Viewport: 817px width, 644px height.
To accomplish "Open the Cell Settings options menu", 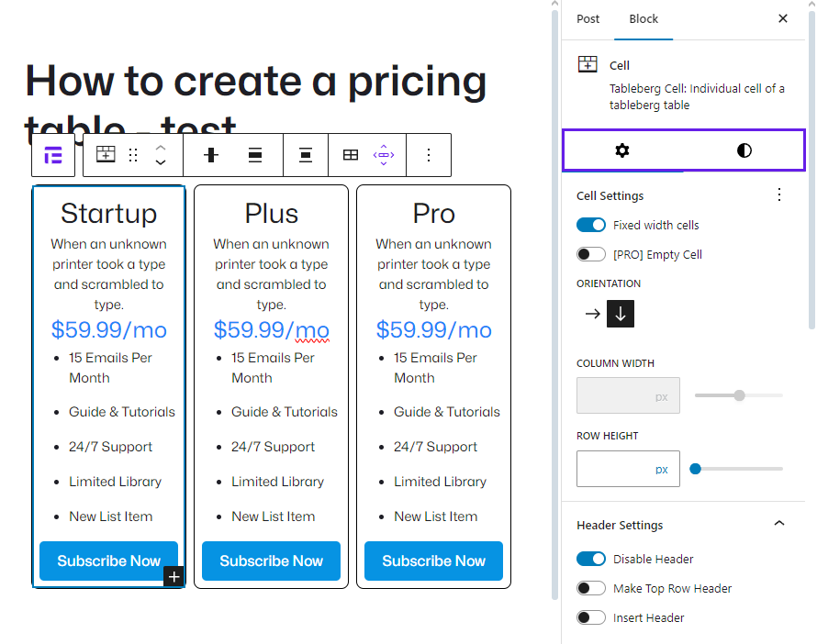I will click(x=779, y=194).
